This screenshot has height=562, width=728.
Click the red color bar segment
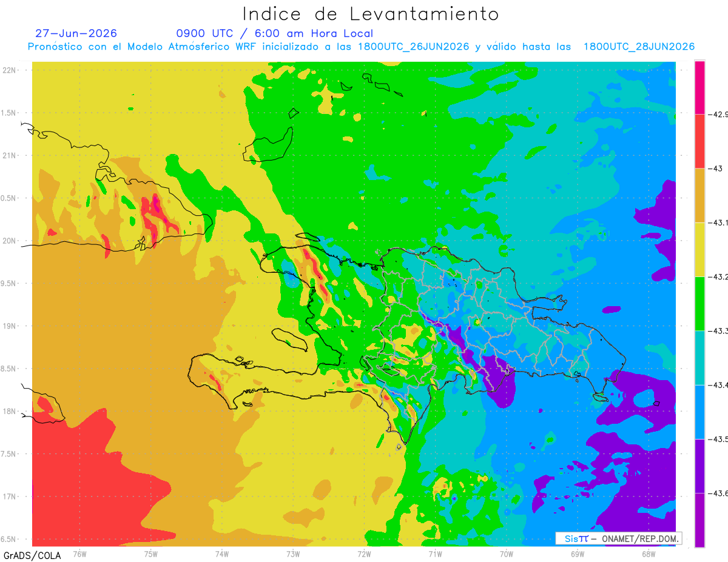click(699, 141)
